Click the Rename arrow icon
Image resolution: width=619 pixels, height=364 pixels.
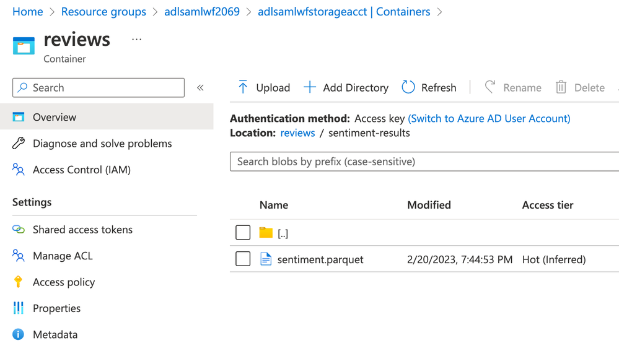pos(490,87)
